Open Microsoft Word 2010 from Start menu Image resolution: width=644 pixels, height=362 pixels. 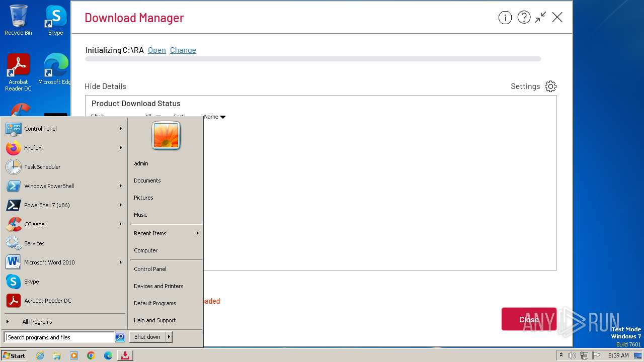coord(64,262)
